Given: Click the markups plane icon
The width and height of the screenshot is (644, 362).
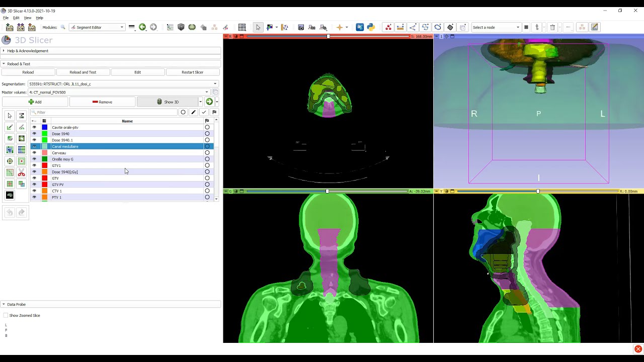Looking at the screenshot, I should [450, 27].
